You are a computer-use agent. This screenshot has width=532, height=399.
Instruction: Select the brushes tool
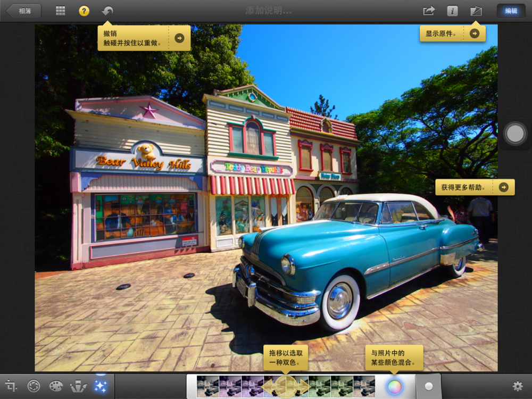tap(78, 386)
